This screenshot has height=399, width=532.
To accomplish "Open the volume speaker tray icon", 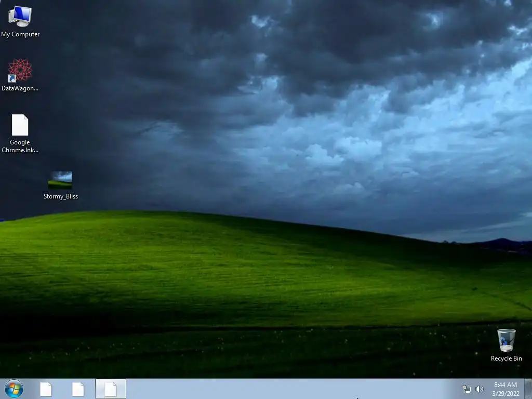I will pyautogui.click(x=480, y=389).
